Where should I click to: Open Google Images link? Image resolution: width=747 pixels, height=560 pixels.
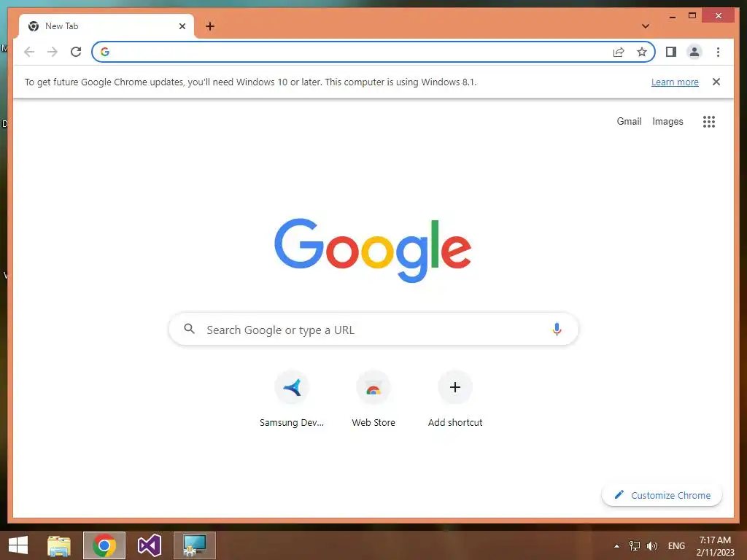(667, 122)
